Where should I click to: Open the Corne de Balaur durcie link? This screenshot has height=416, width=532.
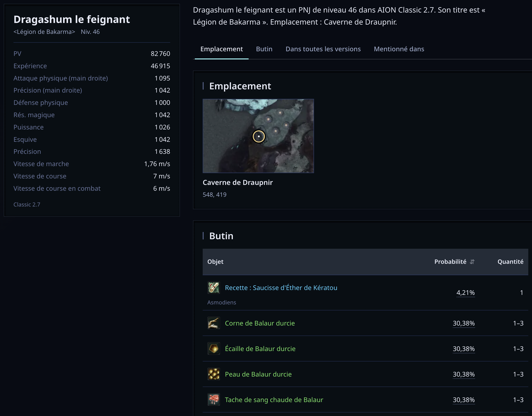coord(260,323)
